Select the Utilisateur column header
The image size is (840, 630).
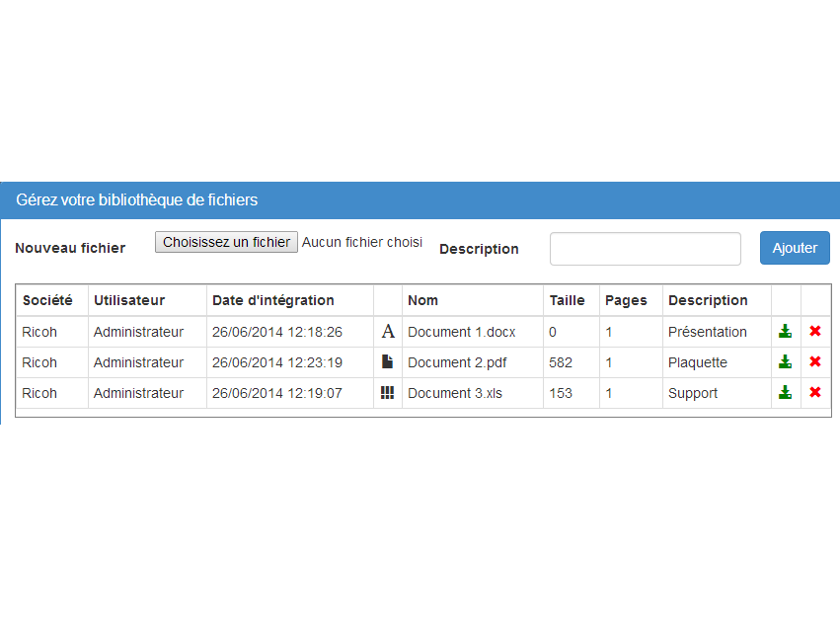tap(129, 300)
